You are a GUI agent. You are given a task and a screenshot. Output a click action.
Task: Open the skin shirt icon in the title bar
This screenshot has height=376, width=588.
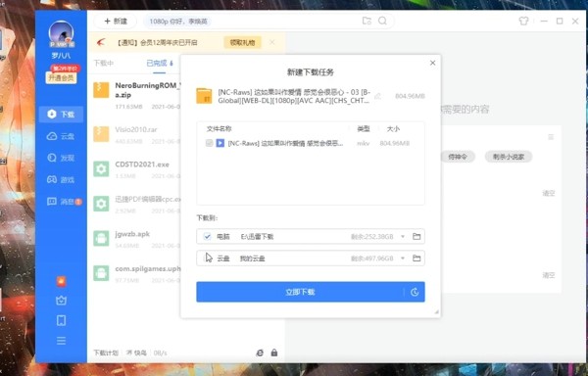click(x=524, y=21)
